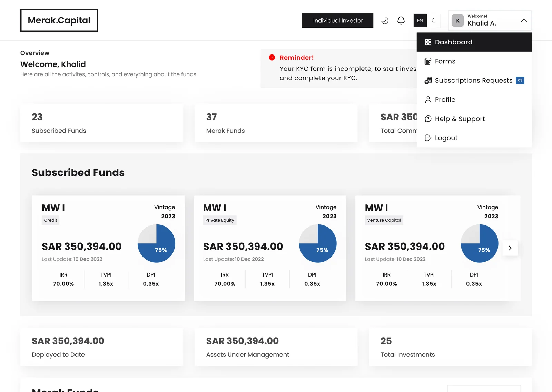The height and width of the screenshot is (392, 552).
Task: Click the Help & Support question icon
Action: (428, 119)
